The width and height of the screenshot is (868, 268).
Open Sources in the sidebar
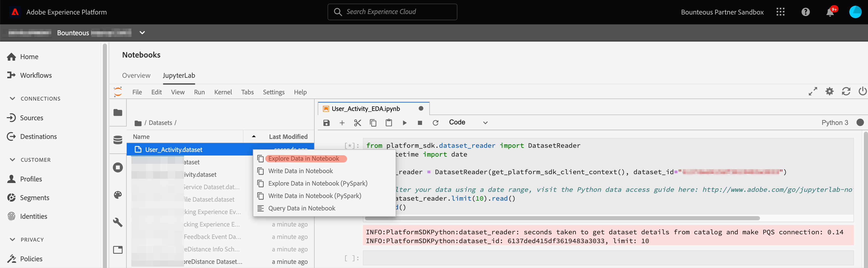pos(25,118)
